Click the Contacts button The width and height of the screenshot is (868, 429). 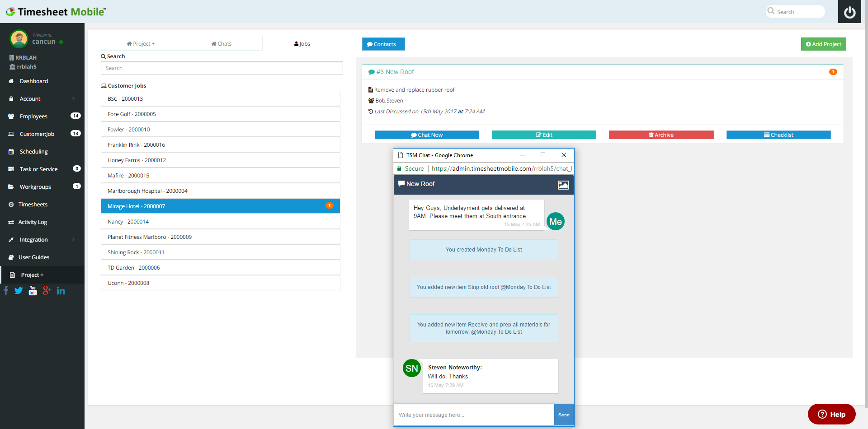point(383,44)
